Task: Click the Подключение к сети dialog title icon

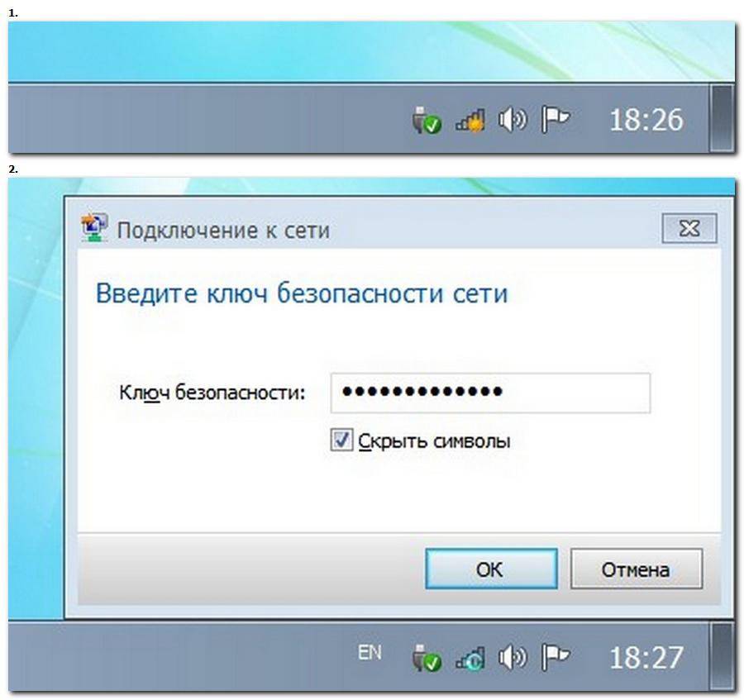Action: pos(94,228)
